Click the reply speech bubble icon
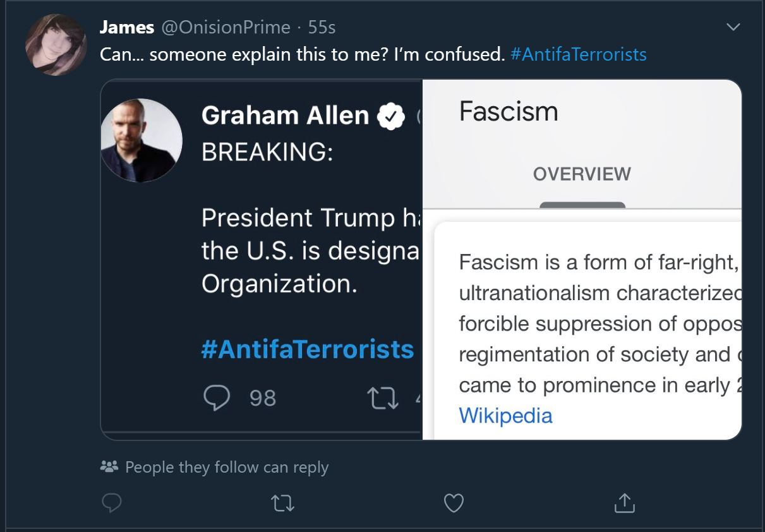765x532 pixels. coord(111,504)
